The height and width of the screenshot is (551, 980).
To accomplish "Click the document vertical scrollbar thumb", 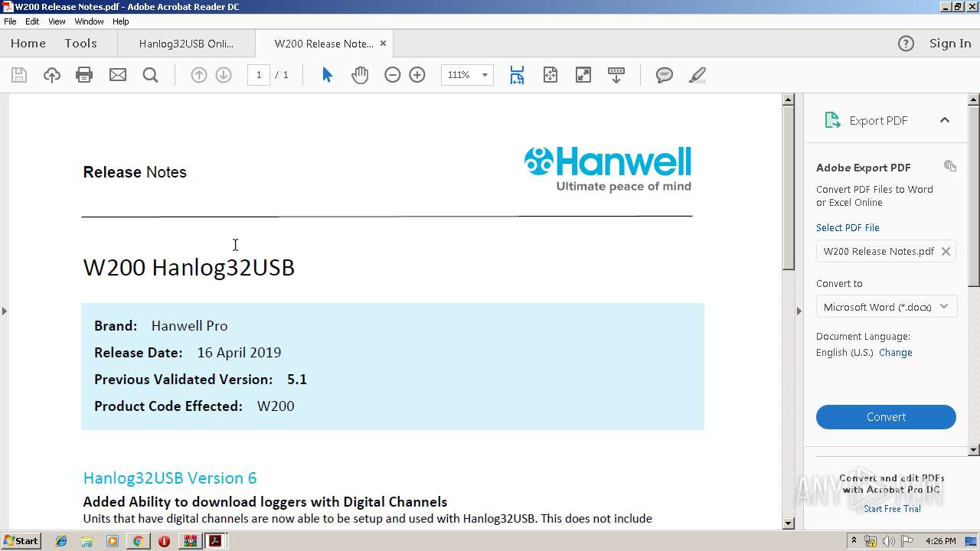I will [788, 187].
